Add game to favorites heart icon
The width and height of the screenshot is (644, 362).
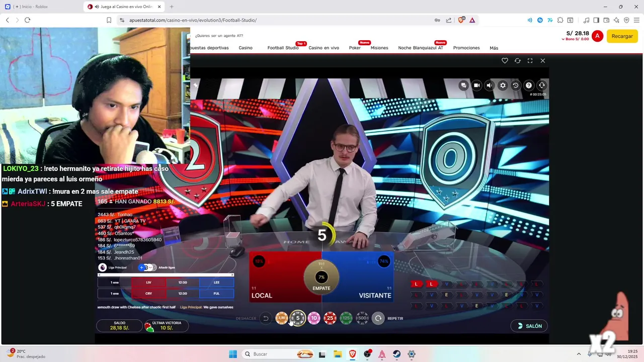tap(505, 60)
